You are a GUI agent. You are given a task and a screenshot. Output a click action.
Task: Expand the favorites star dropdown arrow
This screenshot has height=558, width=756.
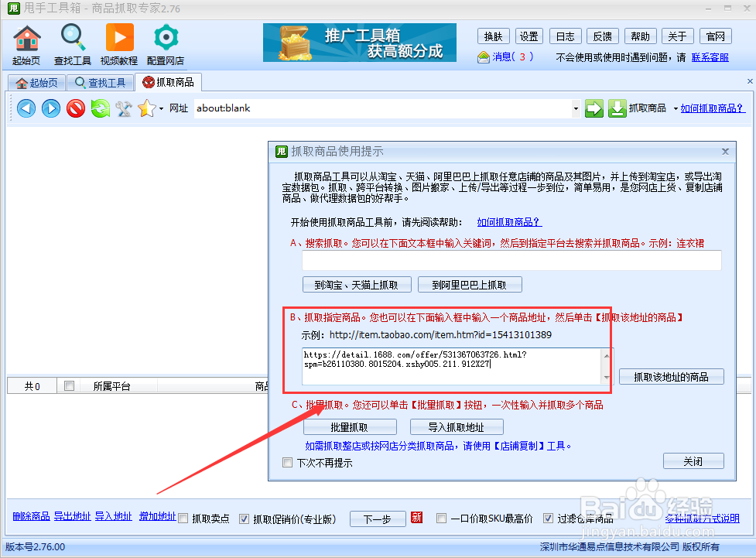[161, 108]
